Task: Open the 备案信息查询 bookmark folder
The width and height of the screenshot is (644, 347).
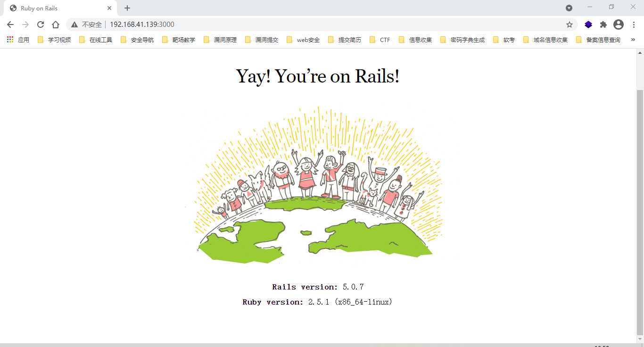Action: (598, 40)
